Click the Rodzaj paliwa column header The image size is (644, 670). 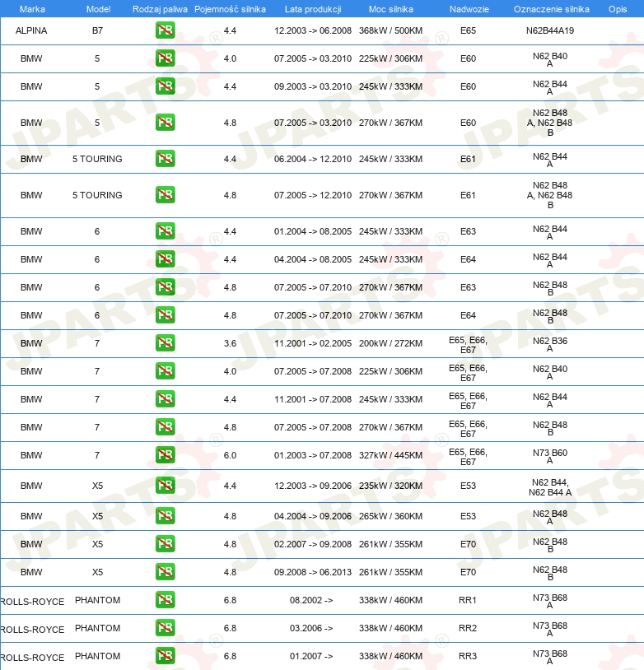click(160, 9)
